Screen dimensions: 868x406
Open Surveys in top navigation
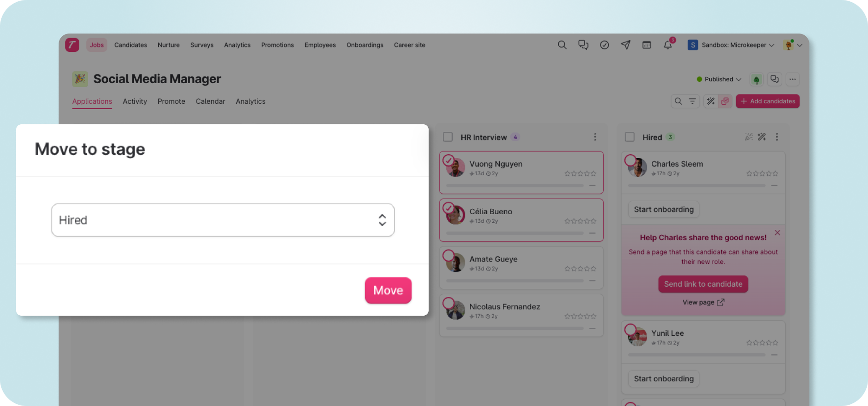202,45
